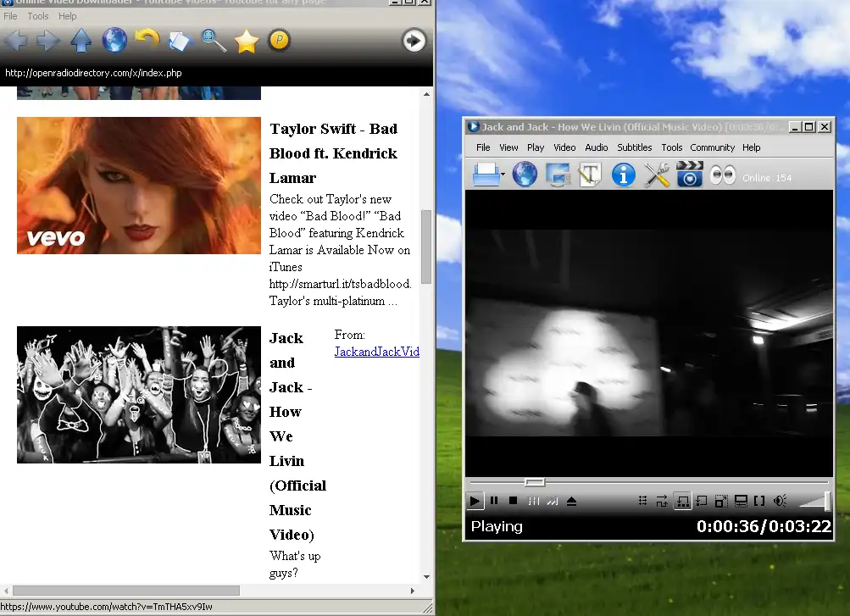Open the downloader's File menu
850x616 pixels.
pos(10,16)
